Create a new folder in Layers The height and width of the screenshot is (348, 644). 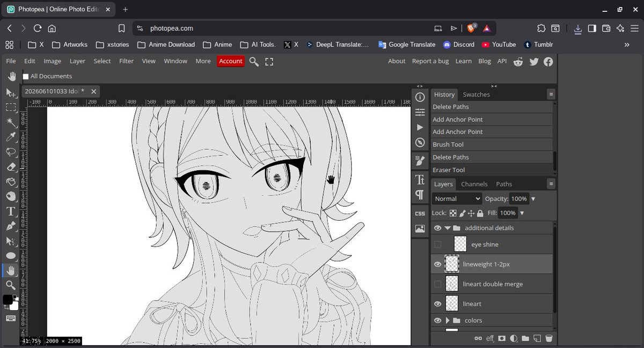click(525, 338)
